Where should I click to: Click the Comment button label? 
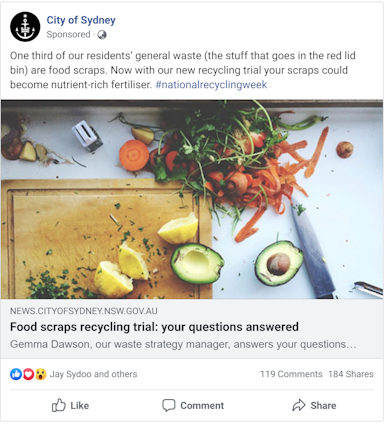[x=202, y=406]
